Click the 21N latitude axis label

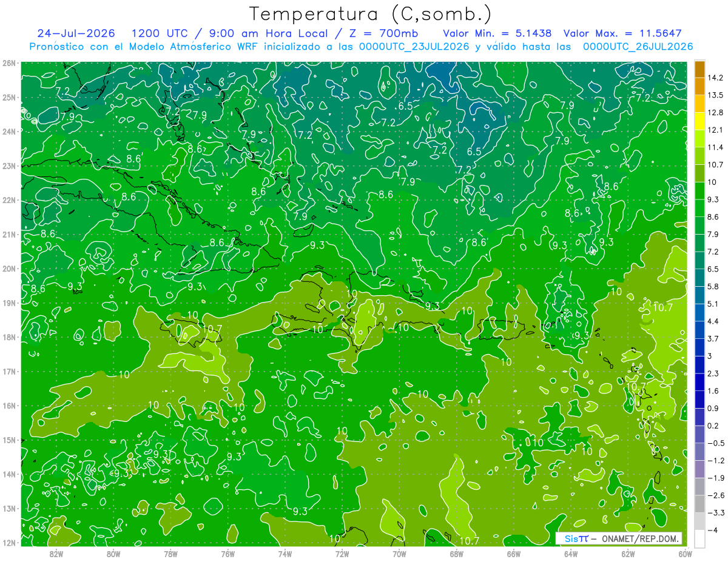pos(8,234)
